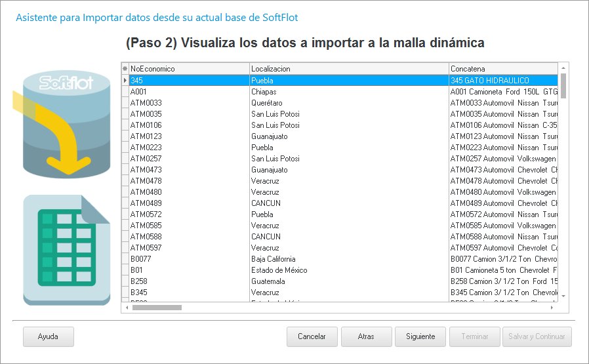Click the grid select-all corner asterisk
This screenshot has width=589, height=364.
pos(125,68)
